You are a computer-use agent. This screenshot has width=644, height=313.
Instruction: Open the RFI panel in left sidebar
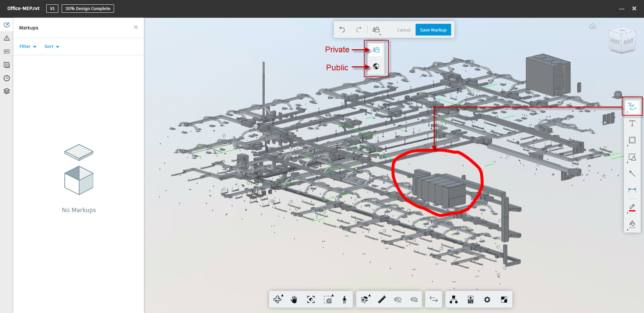tap(6, 51)
